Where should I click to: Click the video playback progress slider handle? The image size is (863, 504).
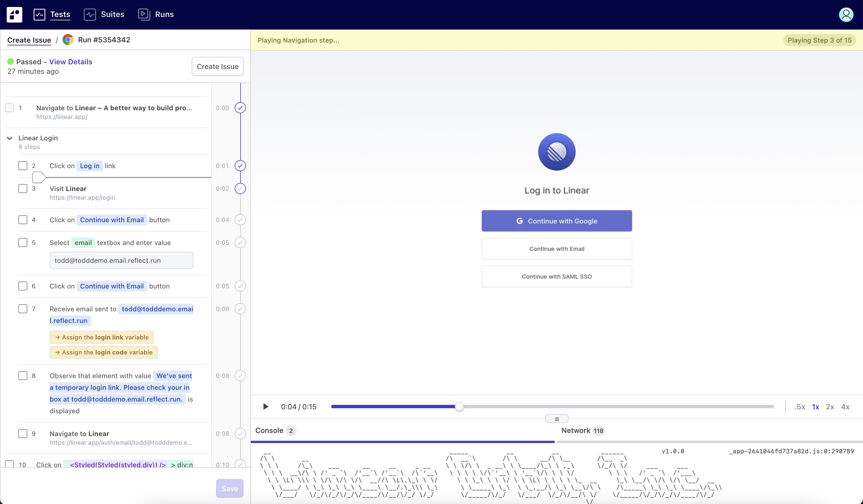click(x=459, y=407)
